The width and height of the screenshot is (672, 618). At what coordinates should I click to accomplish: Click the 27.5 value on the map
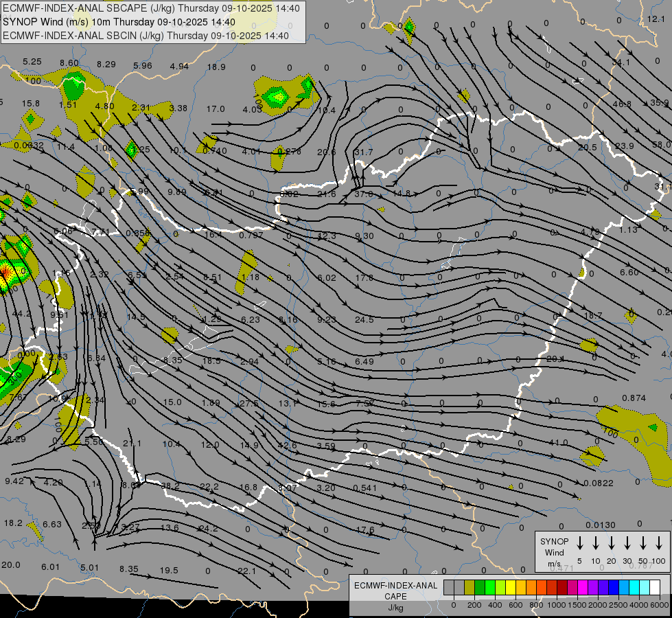tap(249, 404)
